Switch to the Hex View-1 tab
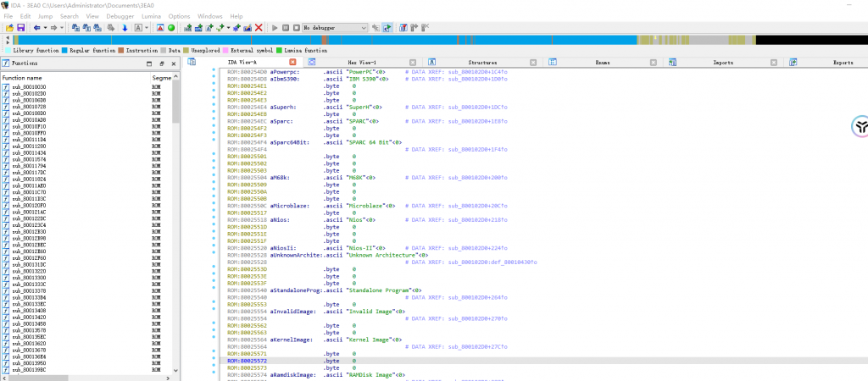The width and height of the screenshot is (868, 381). point(363,63)
